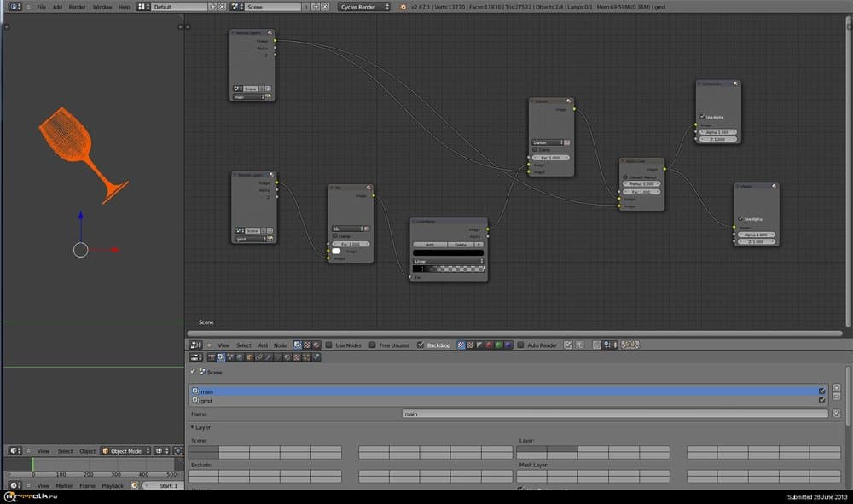Click the timeline editor type icon
The height and width of the screenshot is (504, 853).
14,485
